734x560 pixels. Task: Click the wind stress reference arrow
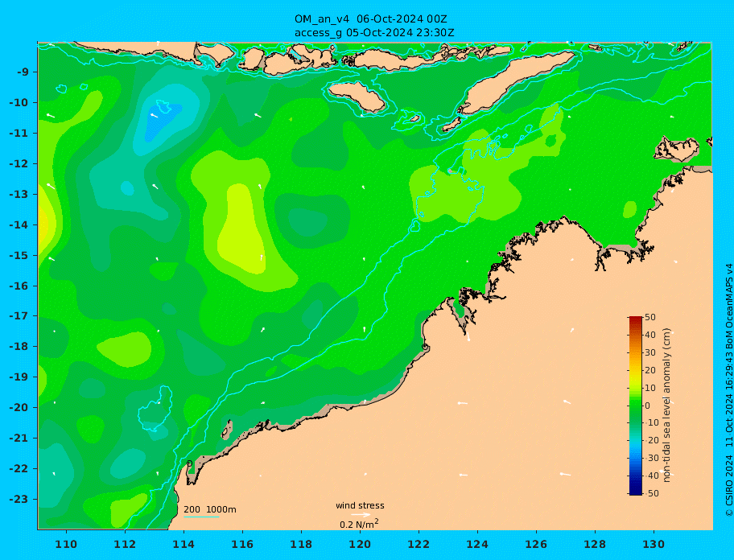point(361,515)
